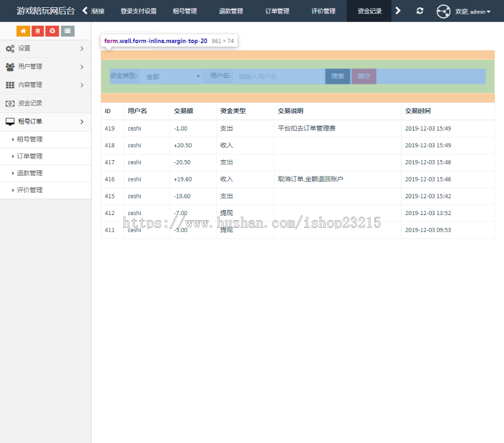Expand the 内容管理 sidebar menu
The height and width of the screenshot is (443, 504).
pyautogui.click(x=45, y=85)
